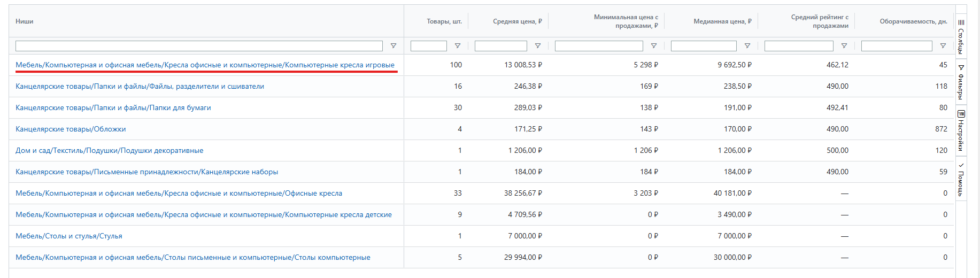Open the Фильтры side panel tab
Screen dimensions: 980x278
tap(961, 82)
